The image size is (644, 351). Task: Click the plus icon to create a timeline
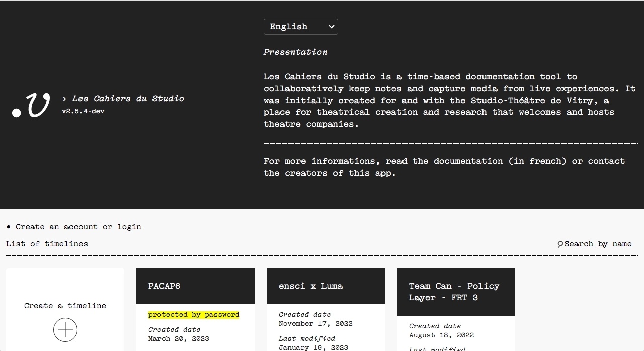coord(65,330)
